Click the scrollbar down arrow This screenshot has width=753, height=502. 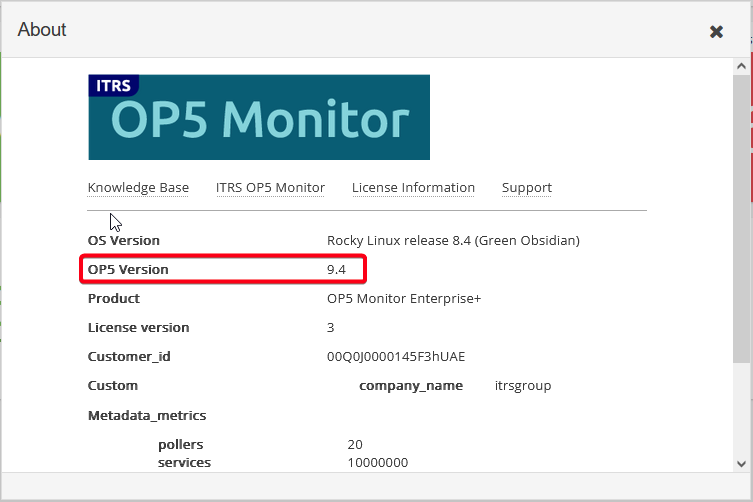click(741, 464)
